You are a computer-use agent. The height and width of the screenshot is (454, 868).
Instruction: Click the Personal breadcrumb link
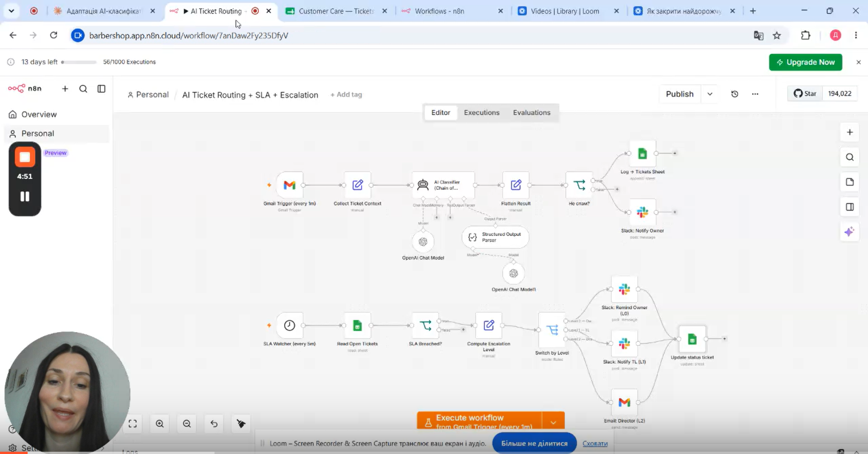tap(148, 95)
